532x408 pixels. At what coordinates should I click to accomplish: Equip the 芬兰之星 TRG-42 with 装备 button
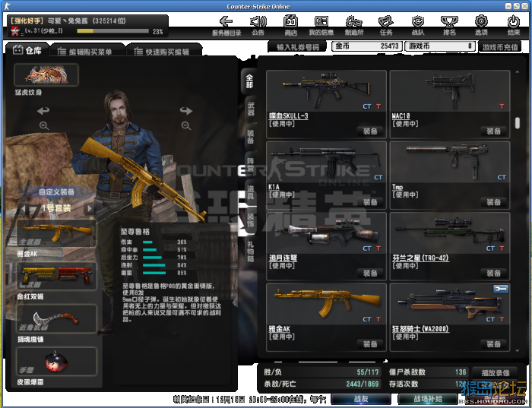point(493,274)
